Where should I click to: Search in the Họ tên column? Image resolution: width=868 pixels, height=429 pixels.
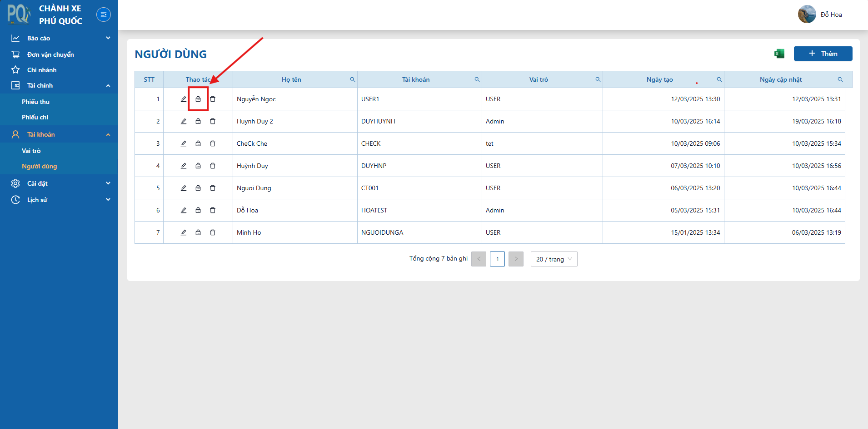[x=352, y=79]
